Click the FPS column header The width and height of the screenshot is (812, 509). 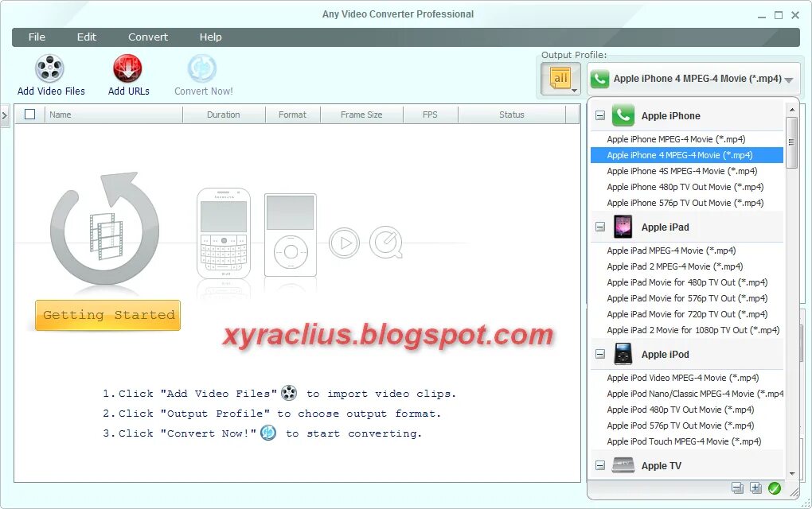coord(430,115)
